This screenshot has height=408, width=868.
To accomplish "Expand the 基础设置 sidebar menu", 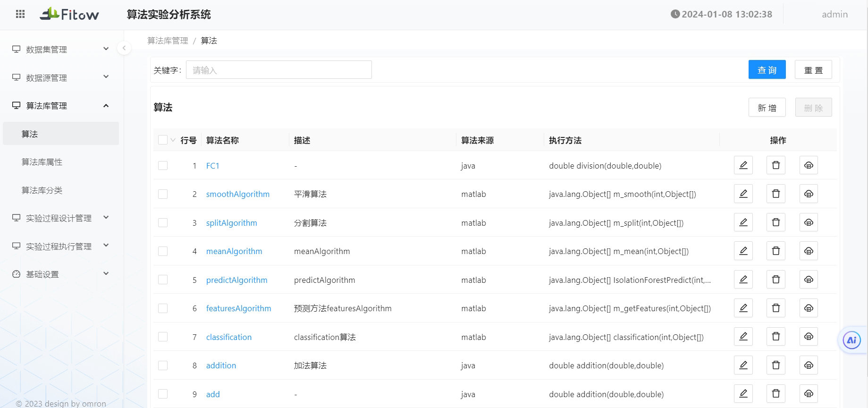I will pos(61,274).
